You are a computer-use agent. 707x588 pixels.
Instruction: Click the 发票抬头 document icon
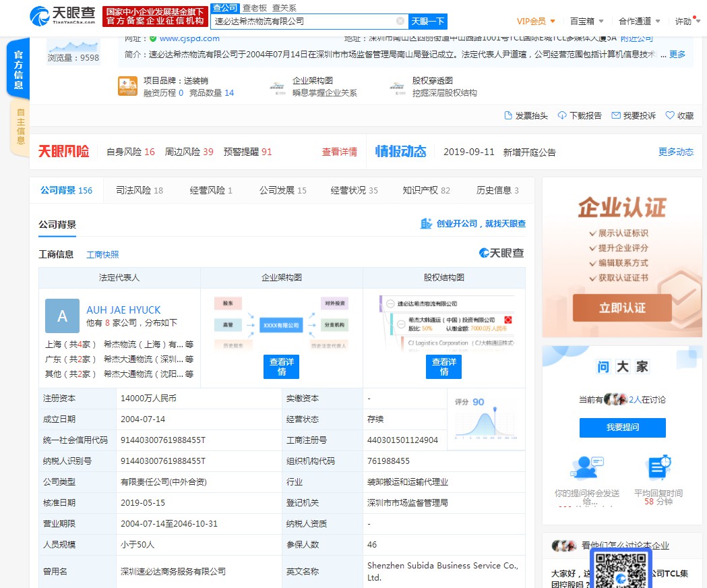[x=508, y=115]
